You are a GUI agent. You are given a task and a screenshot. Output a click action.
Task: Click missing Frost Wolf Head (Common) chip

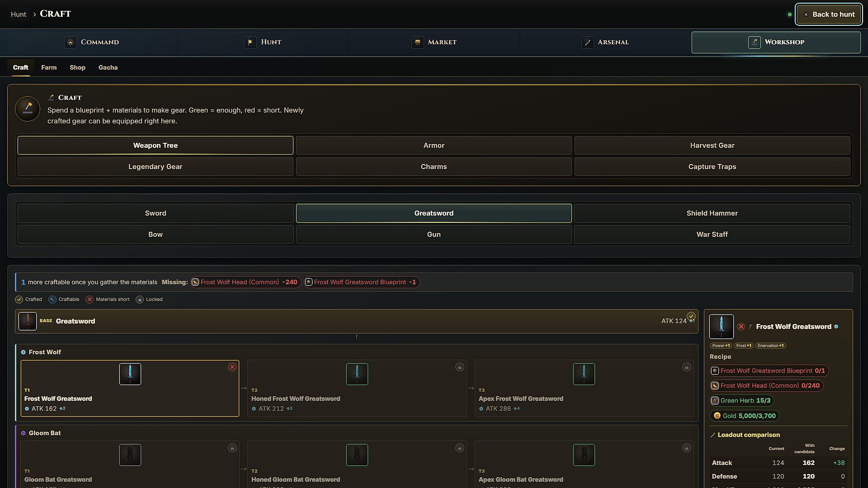tap(245, 282)
